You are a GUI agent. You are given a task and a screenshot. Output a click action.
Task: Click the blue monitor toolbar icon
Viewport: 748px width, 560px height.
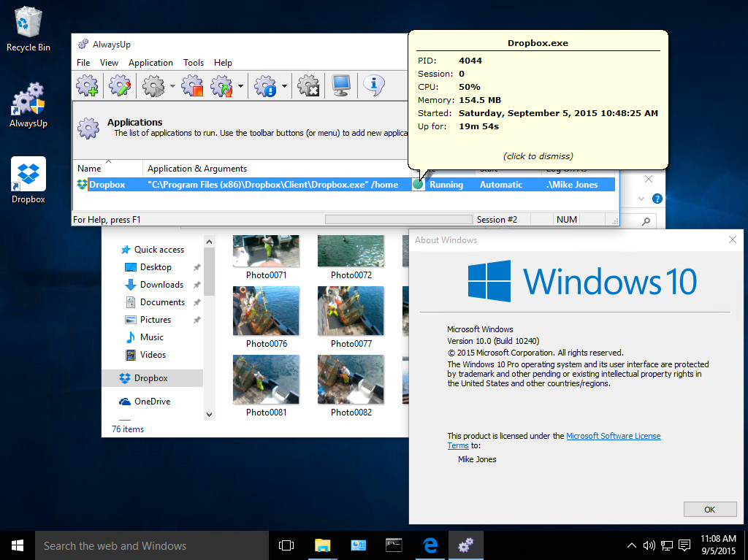(x=341, y=86)
